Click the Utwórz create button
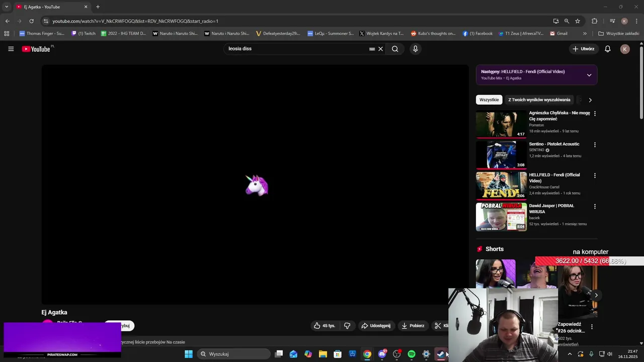 pos(584,49)
